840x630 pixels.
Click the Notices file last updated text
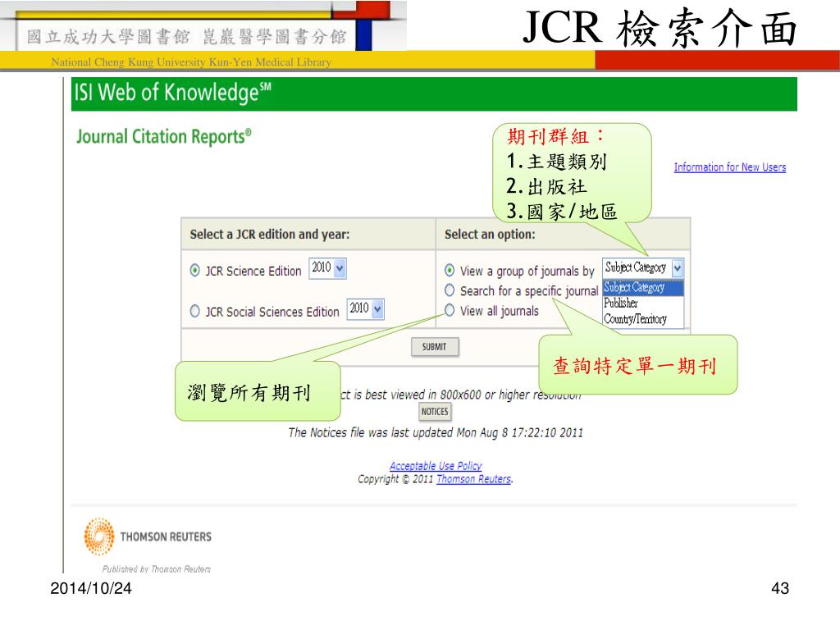(436, 432)
